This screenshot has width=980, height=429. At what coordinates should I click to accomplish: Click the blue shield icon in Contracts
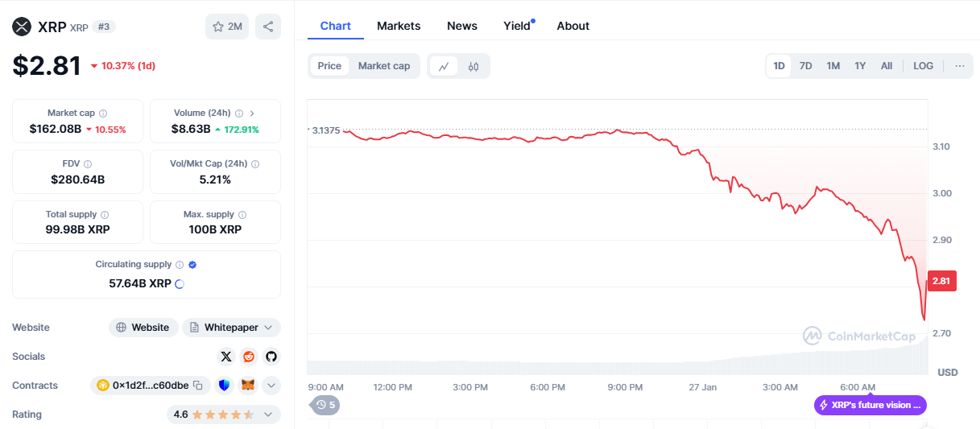point(225,386)
